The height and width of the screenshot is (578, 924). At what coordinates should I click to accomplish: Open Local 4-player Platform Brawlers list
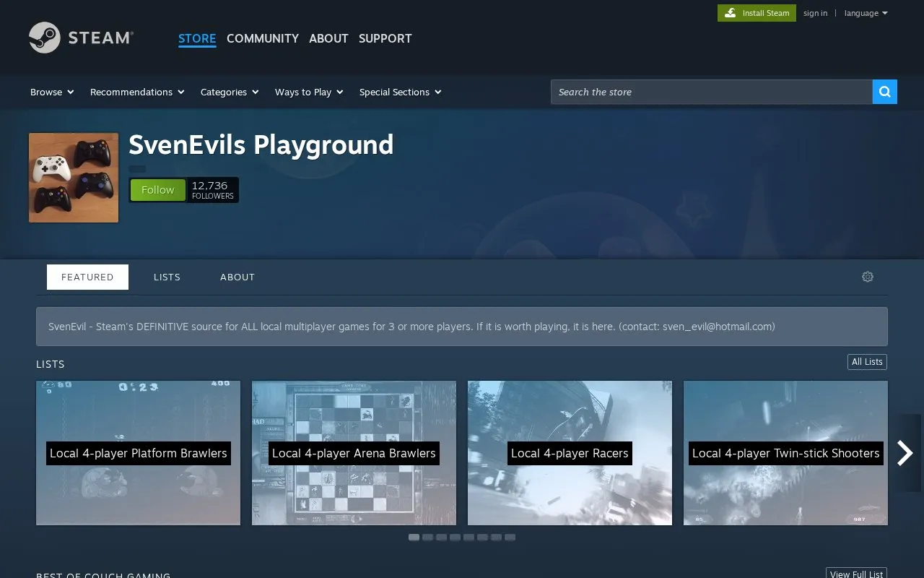(139, 453)
